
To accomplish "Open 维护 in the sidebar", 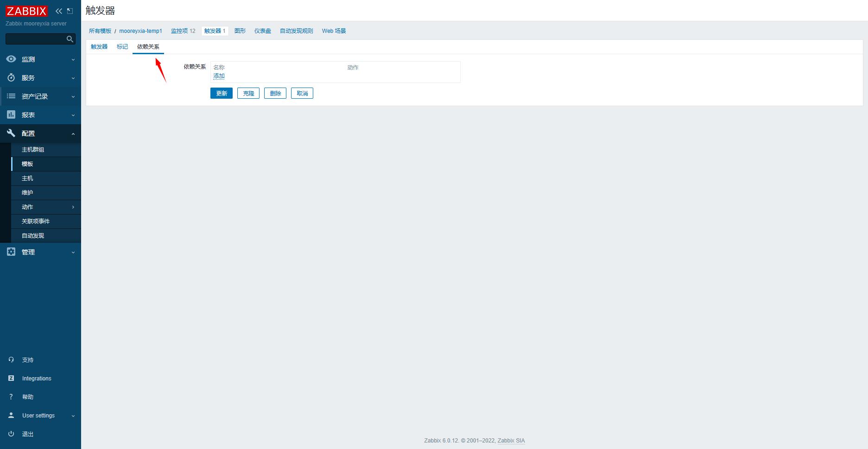I will (46, 193).
